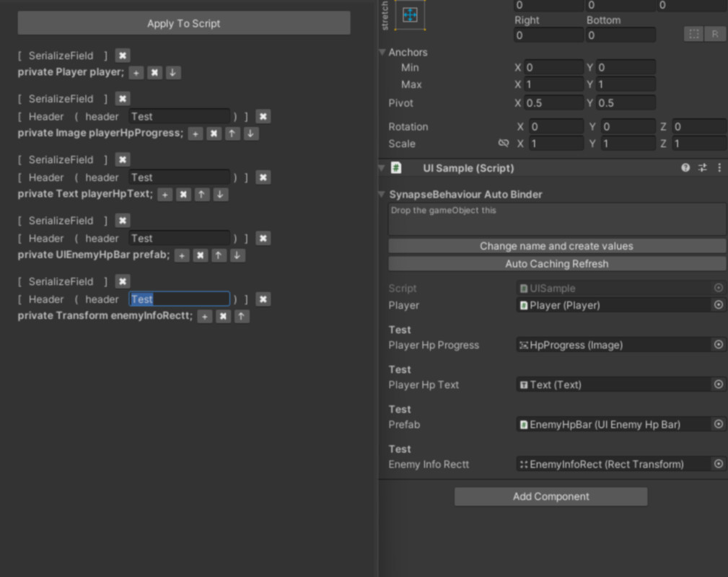Viewport: 728px width, 577px height.
Task: Toggle the R raw edit mode button
Action: click(x=716, y=34)
